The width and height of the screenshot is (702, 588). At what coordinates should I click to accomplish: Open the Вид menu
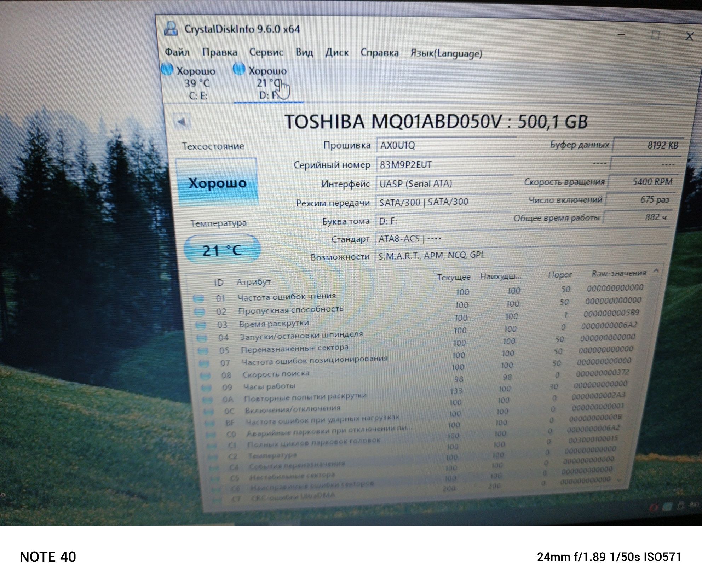point(304,52)
